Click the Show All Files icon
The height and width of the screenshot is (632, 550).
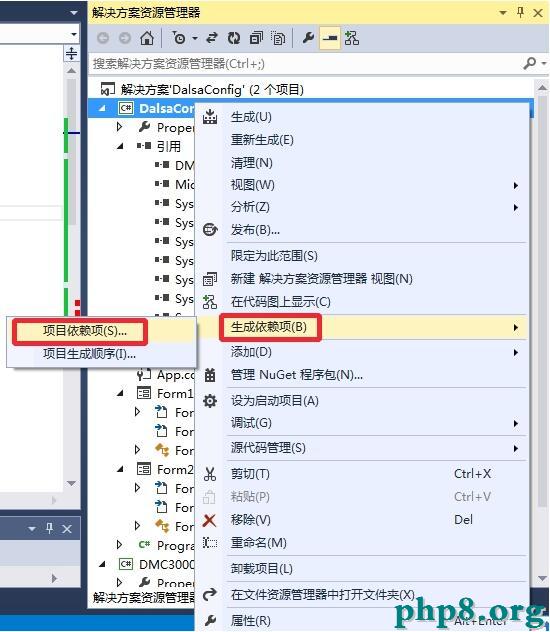click(278, 38)
